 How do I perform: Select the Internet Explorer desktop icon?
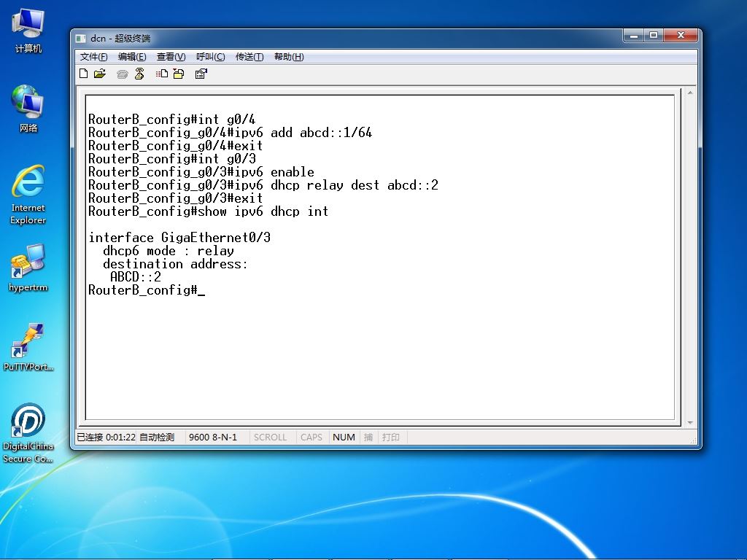tap(28, 194)
